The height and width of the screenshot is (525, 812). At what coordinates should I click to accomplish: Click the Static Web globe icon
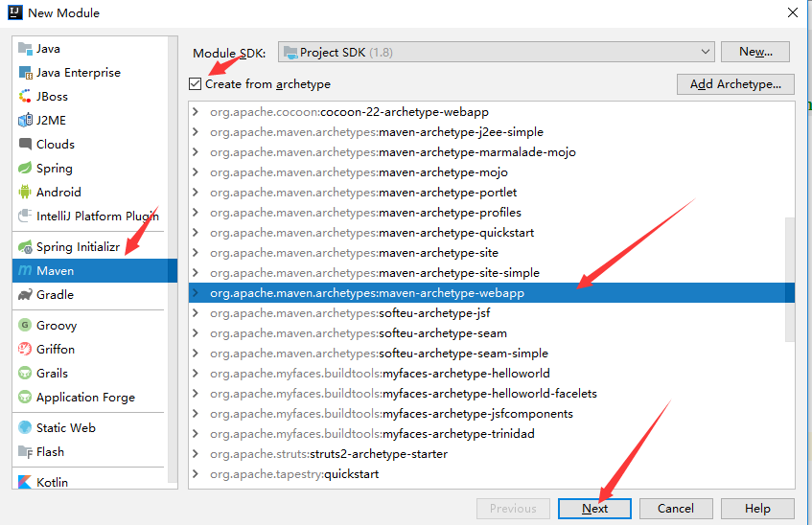click(x=25, y=427)
